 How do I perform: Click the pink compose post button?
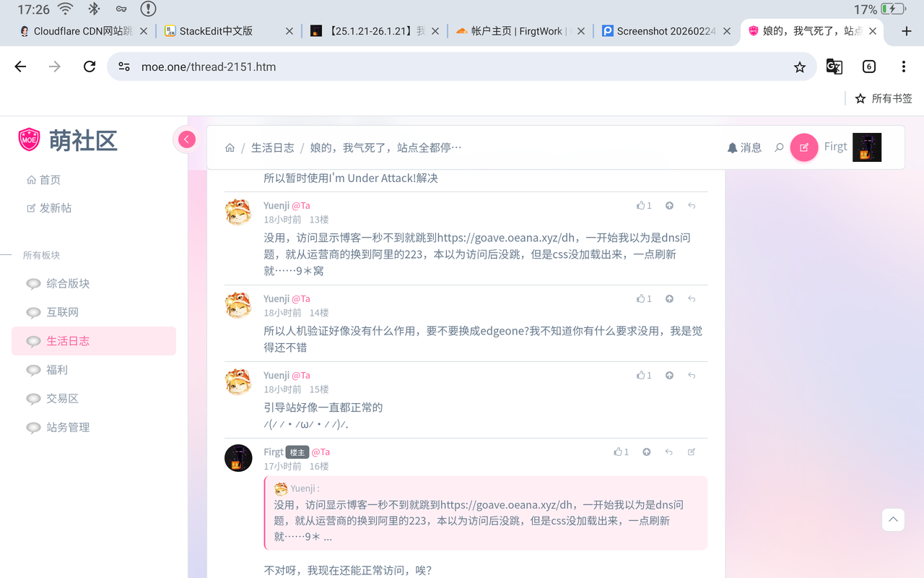click(804, 147)
